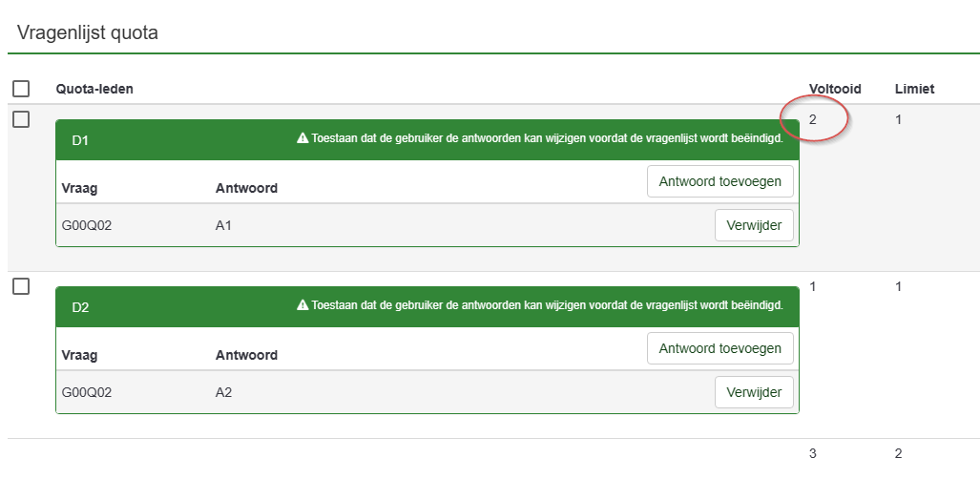
Task: Click the Quota-leden column header
Action: click(94, 89)
